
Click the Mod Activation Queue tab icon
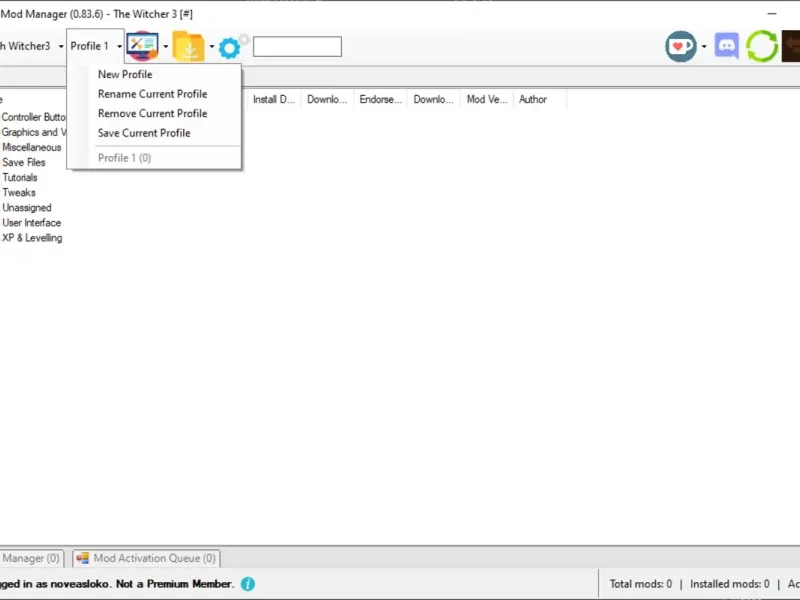click(82, 558)
